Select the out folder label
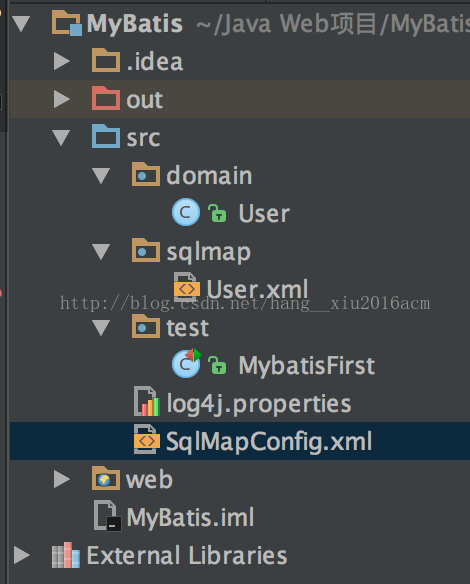This screenshot has height=584, width=470. pos(145,100)
